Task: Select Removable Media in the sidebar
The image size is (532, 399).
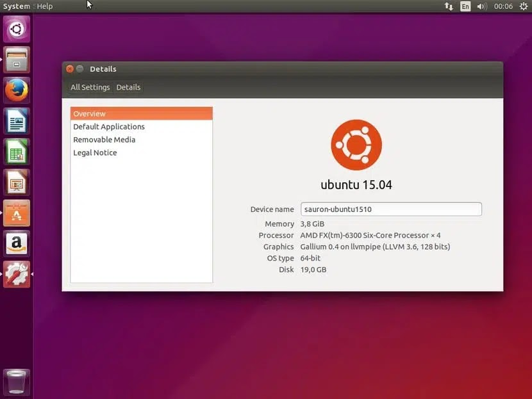Action: [142, 140]
